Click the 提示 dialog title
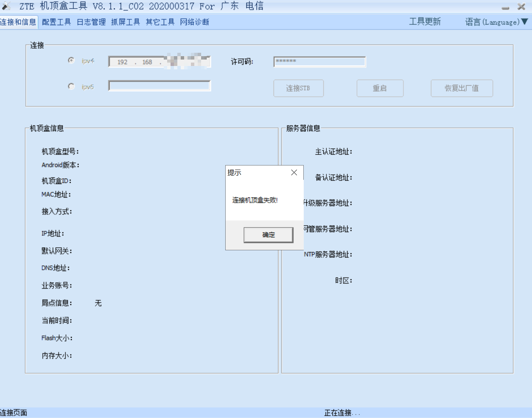532x418 pixels. (x=234, y=173)
